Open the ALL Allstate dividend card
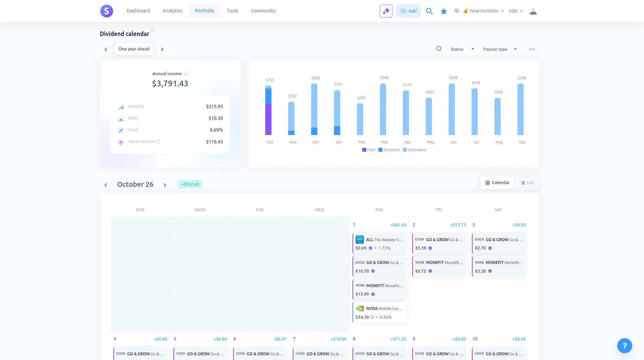 [x=379, y=244]
